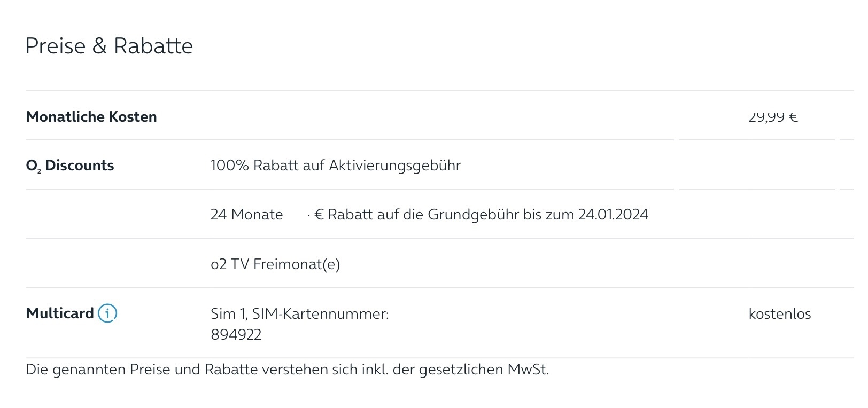Select the SIM number 894922

point(236,335)
